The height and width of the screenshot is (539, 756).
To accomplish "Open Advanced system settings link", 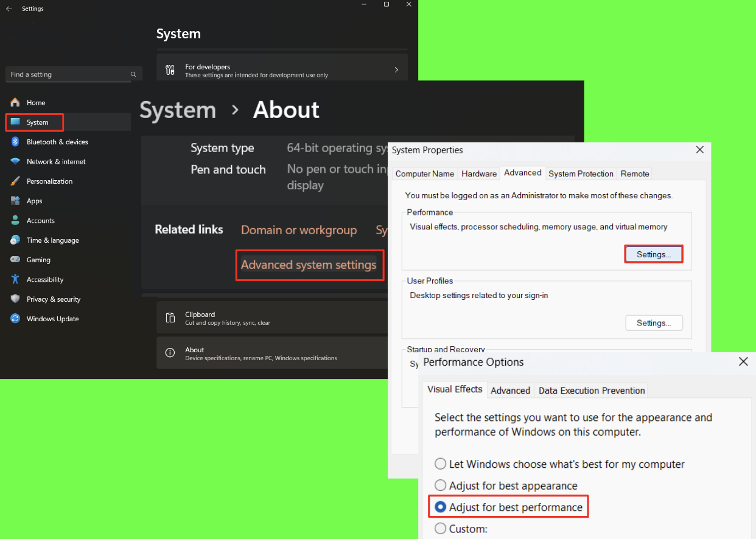I will point(309,265).
